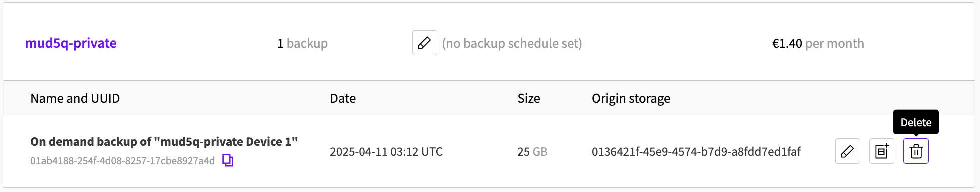Click the origin storage UUID 0136421f-45e9…
This screenshot has height=192, width=980.
coord(696,152)
